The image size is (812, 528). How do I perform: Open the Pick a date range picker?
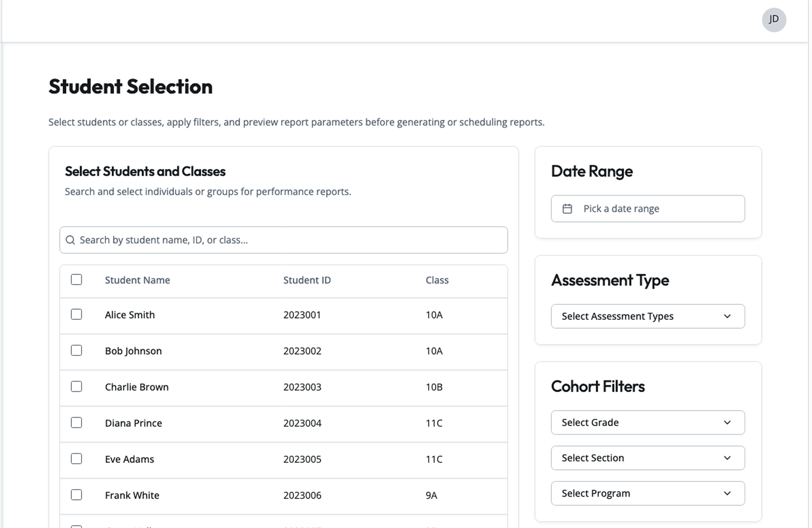(647, 209)
